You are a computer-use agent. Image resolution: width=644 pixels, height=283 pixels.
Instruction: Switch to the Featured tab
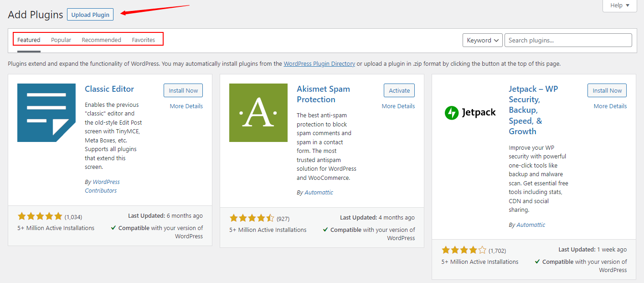pyautogui.click(x=29, y=40)
